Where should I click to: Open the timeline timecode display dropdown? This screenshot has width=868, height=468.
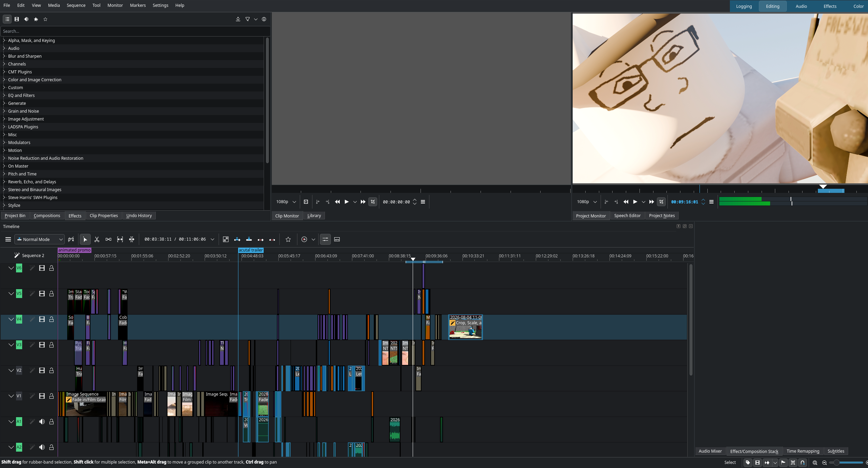(212, 240)
